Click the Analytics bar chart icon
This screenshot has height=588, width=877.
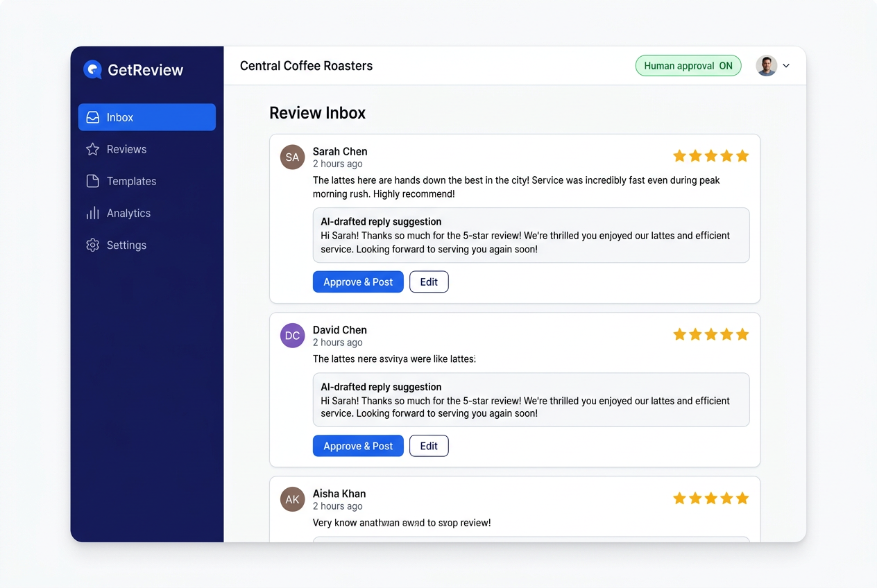[92, 213]
